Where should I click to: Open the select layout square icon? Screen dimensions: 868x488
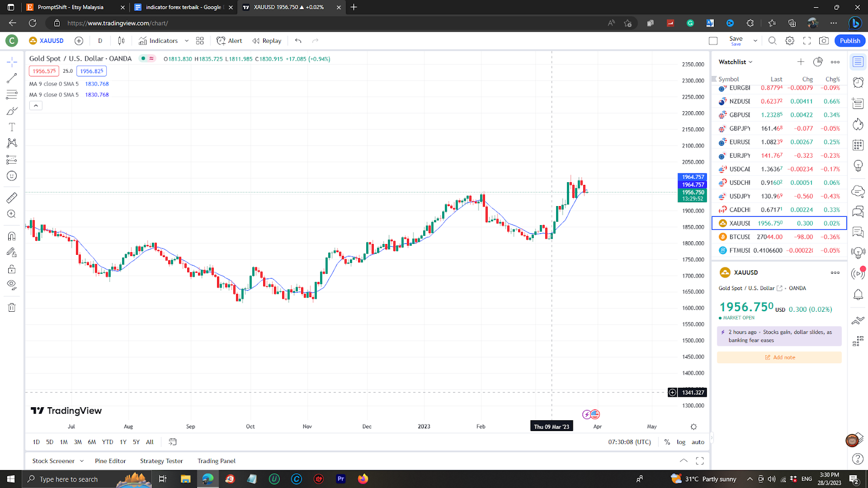(713, 41)
